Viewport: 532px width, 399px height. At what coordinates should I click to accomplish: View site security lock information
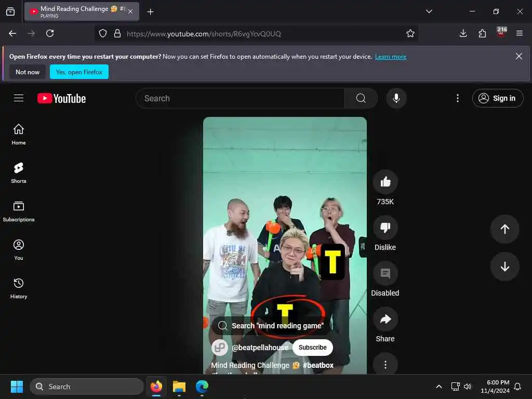point(117,33)
